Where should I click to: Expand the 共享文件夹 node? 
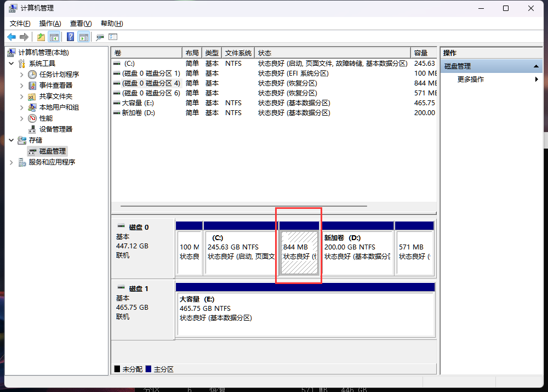[21, 96]
